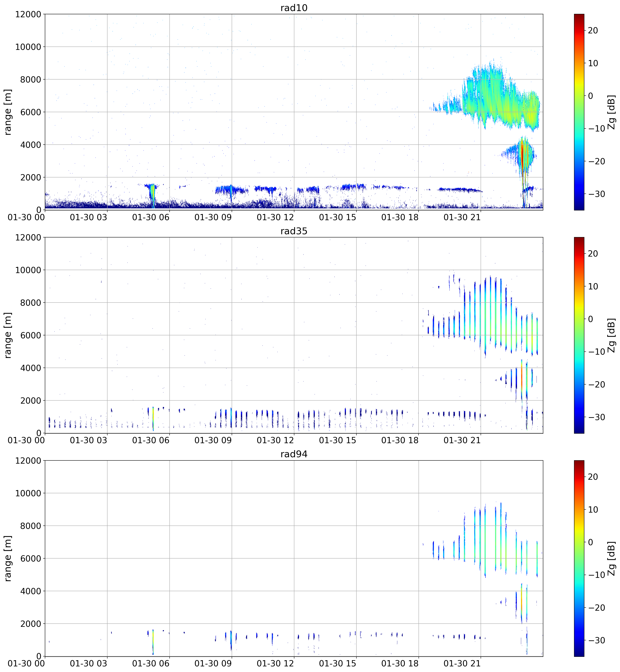This screenshot has width=620, height=672.
Task: Click '01-30 00' x-tick under rad94 plot
Action: click(x=26, y=664)
